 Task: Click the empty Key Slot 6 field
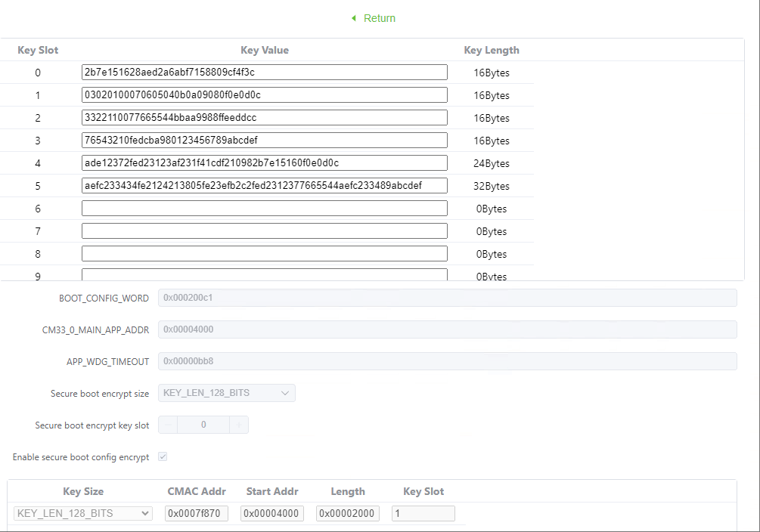264,209
